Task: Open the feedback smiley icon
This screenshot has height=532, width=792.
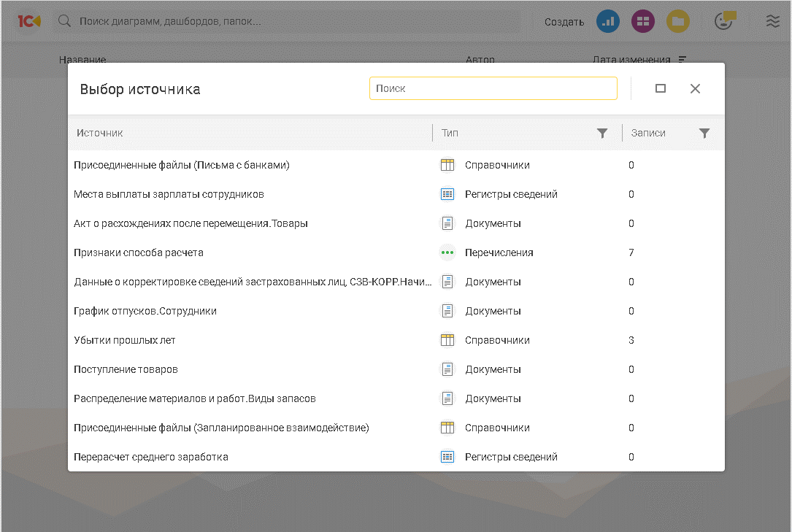Action: click(x=724, y=21)
